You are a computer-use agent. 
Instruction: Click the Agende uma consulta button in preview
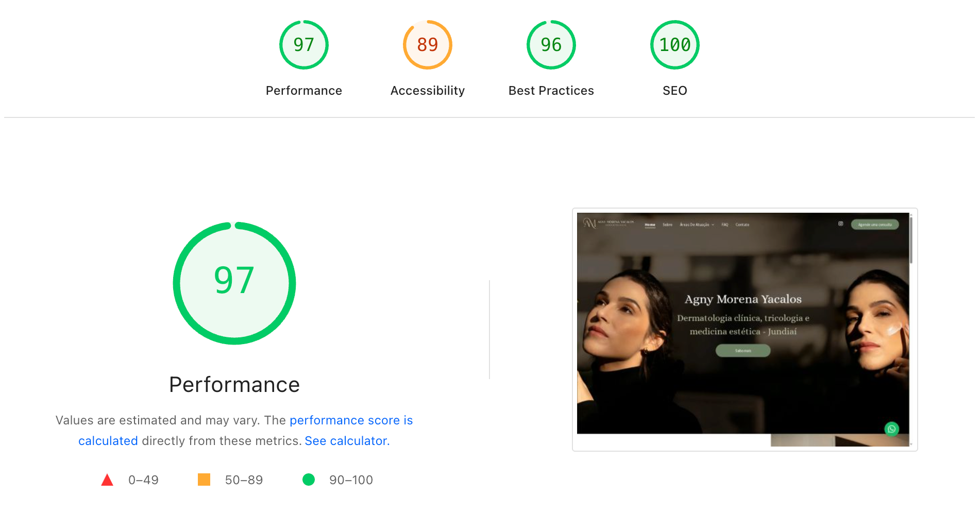click(x=875, y=225)
